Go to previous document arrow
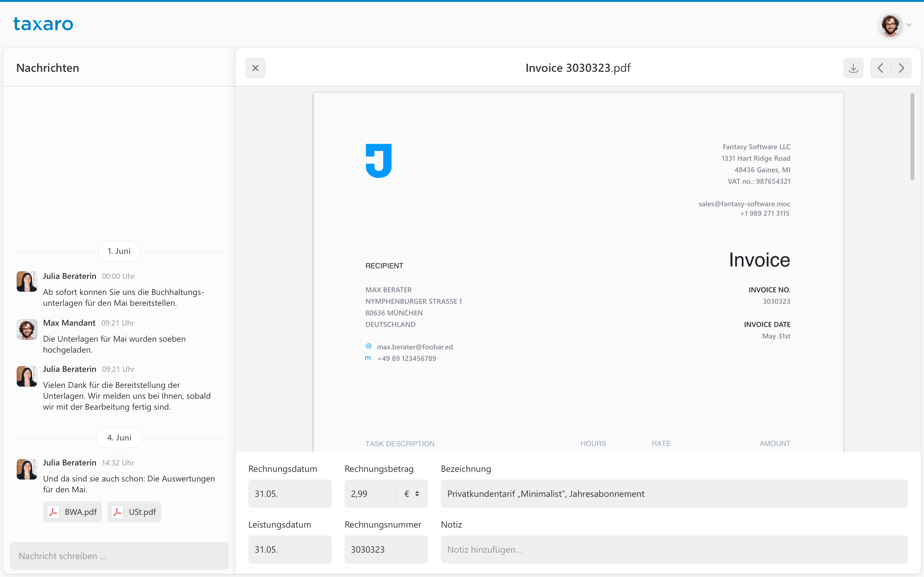 (x=880, y=68)
